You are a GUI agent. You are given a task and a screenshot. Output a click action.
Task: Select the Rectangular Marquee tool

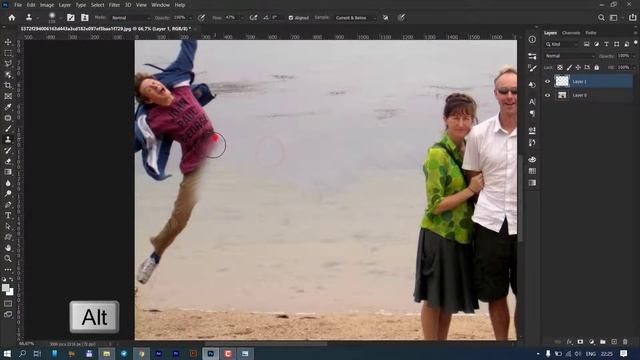[8, 53]
